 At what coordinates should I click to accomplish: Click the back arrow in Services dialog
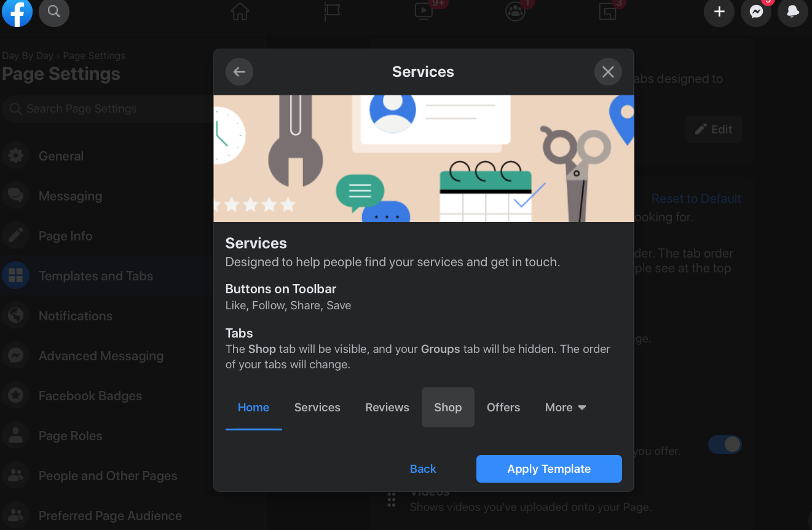[239, 72]
